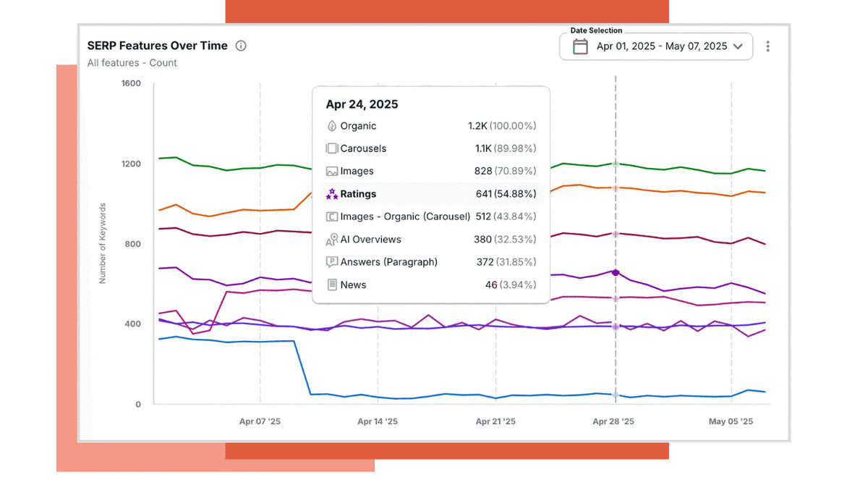
Task: Open the Apr 01 – May 07 date selector
Action: [661, 46]
